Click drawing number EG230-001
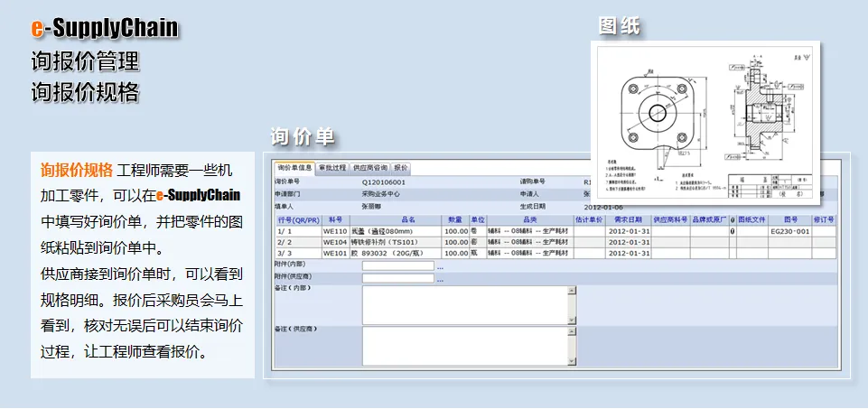Screen dimensions: 868x409 (x=790, y=231)
